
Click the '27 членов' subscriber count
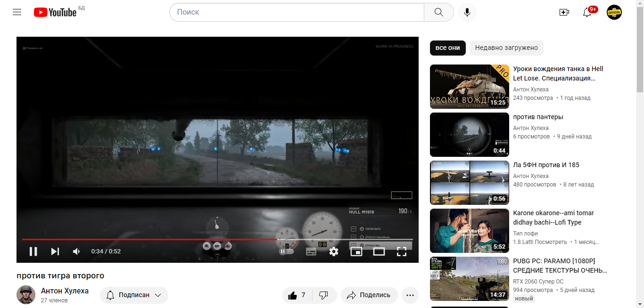pyautogui.click(x=54, y=300)
